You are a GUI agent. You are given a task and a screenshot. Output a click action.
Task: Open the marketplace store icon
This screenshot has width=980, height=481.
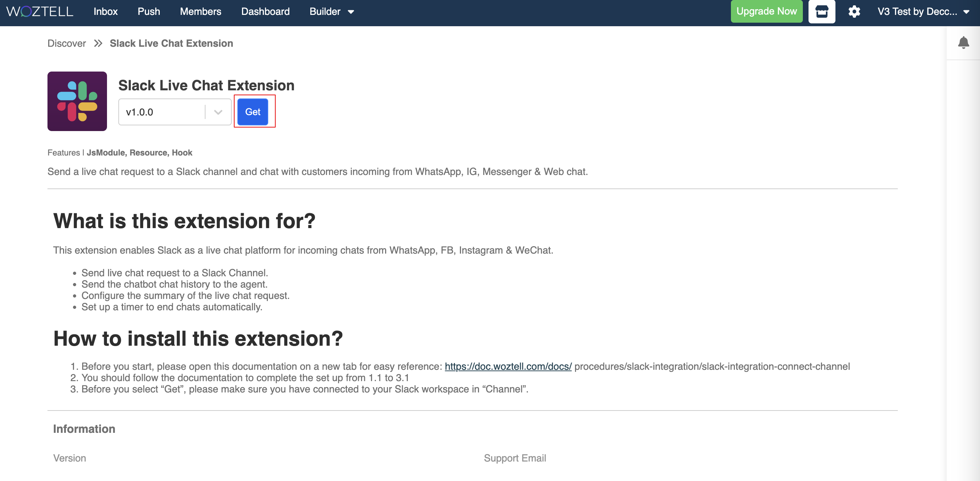(821, 11)
